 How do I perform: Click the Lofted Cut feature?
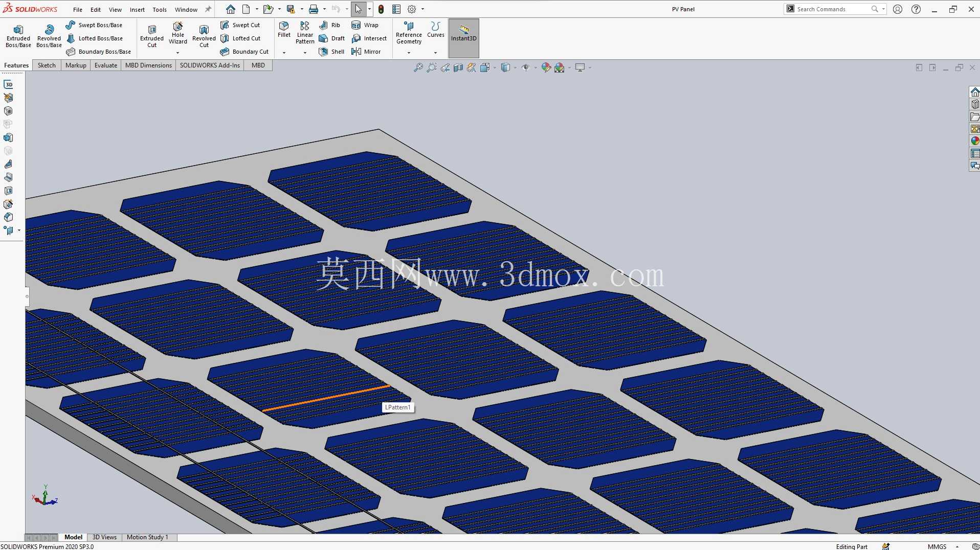click(x=240, y=38)
